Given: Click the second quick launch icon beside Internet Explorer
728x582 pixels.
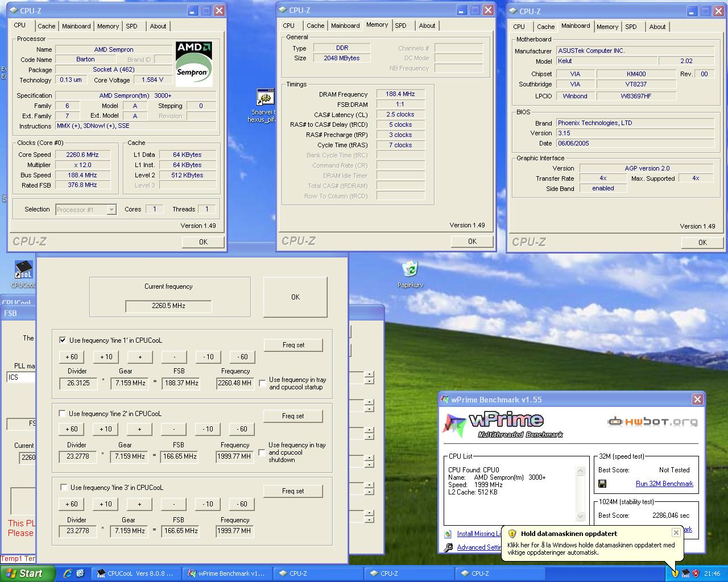Looking at the screenshot, I should (x=80, y=573).
